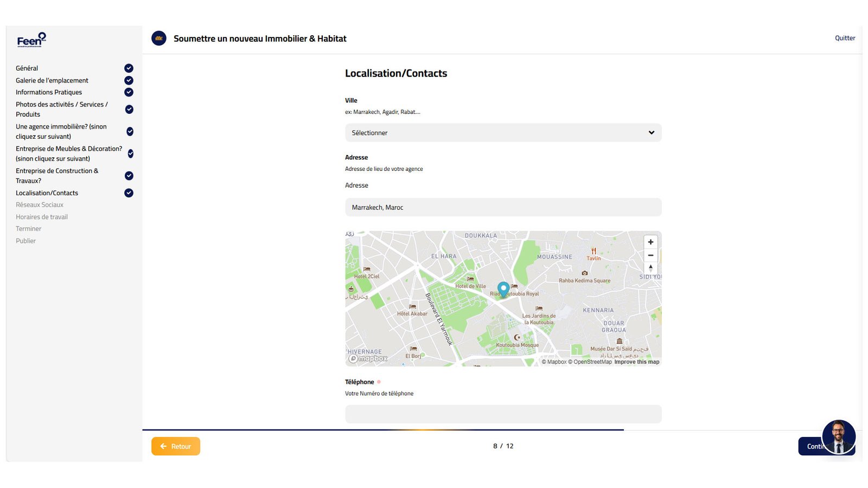The height and width of the screenshot is (488, 868).
Task: Go to Galerie de l'emplacement step
Action: tap(52, 80)
